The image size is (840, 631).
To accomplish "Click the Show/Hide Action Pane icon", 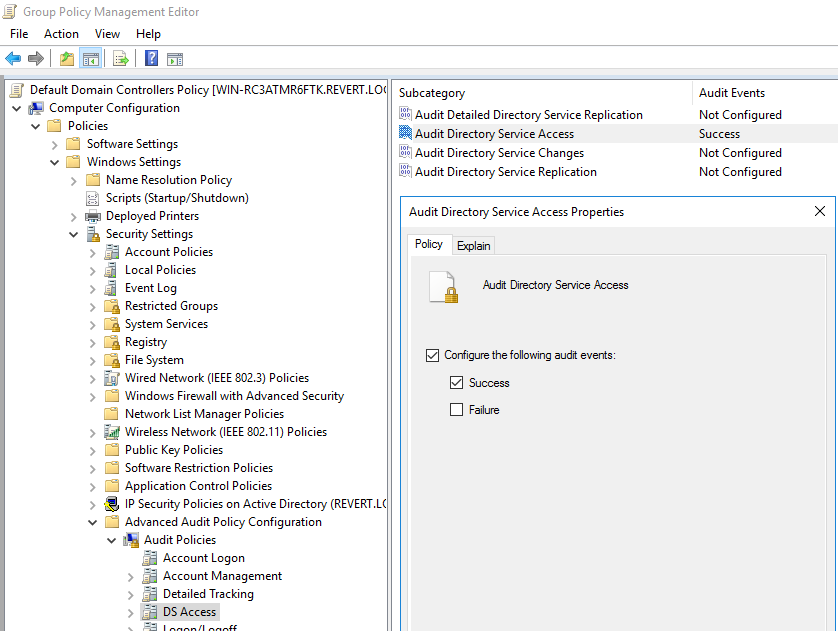I will point(175,59).
